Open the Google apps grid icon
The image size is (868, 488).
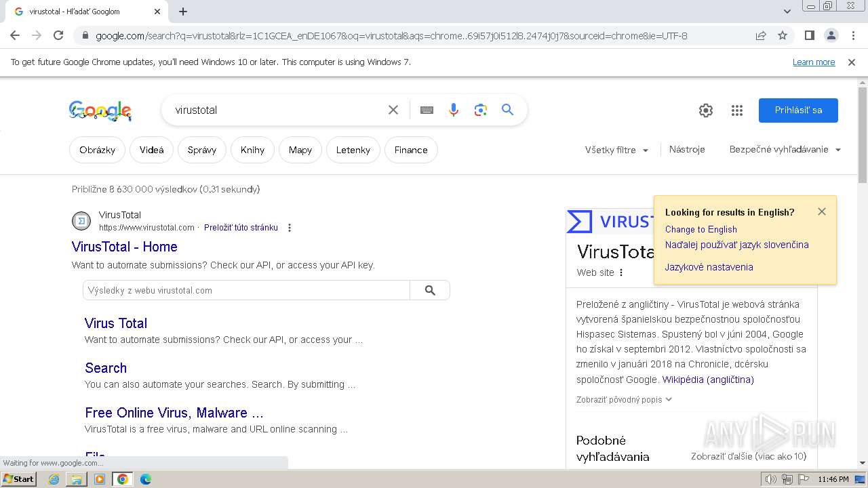pyautogui.click(x=737, y=110)
